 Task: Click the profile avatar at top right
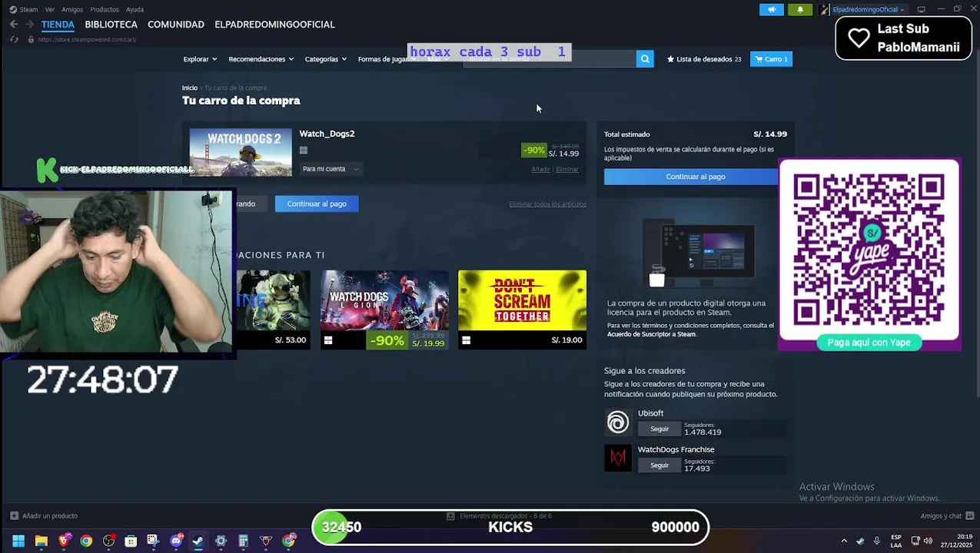(823, 9)
